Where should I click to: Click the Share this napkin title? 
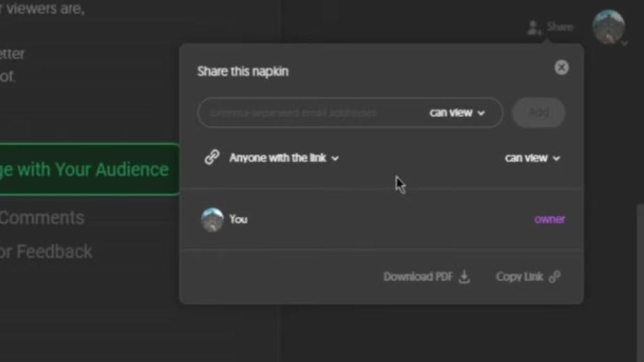(x=243, y=72)
